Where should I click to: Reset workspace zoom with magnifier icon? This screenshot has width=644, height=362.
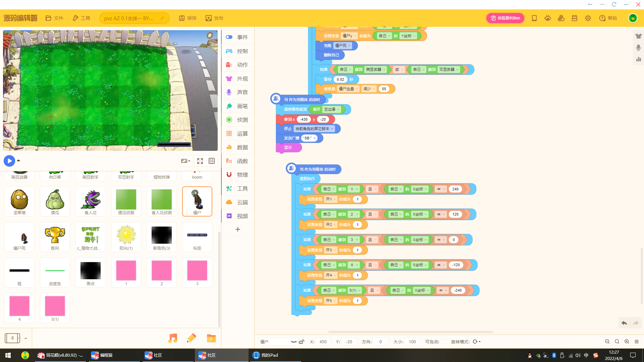[x=617, y=342]
